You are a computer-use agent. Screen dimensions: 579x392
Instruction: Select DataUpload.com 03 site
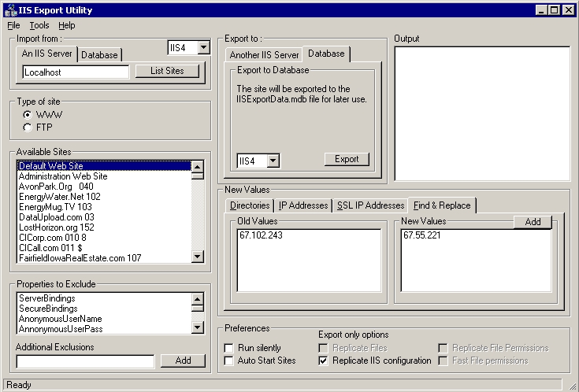coord(104,217)
